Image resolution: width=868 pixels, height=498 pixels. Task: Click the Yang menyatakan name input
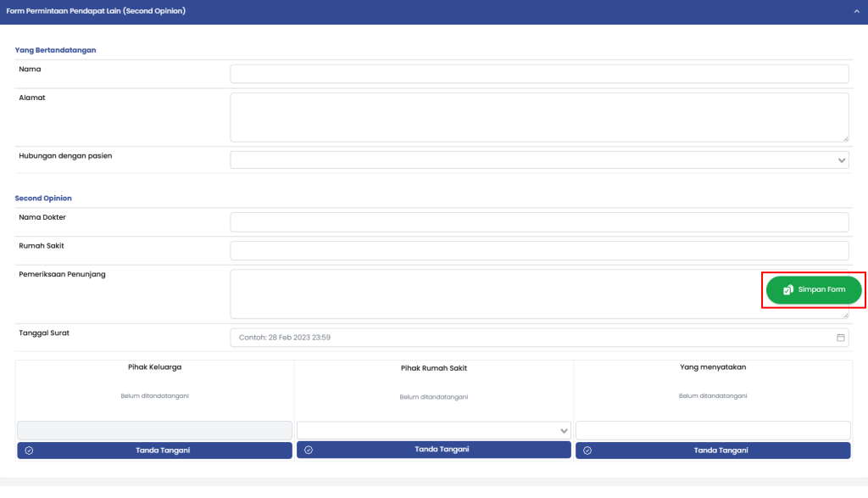[712, 430]
